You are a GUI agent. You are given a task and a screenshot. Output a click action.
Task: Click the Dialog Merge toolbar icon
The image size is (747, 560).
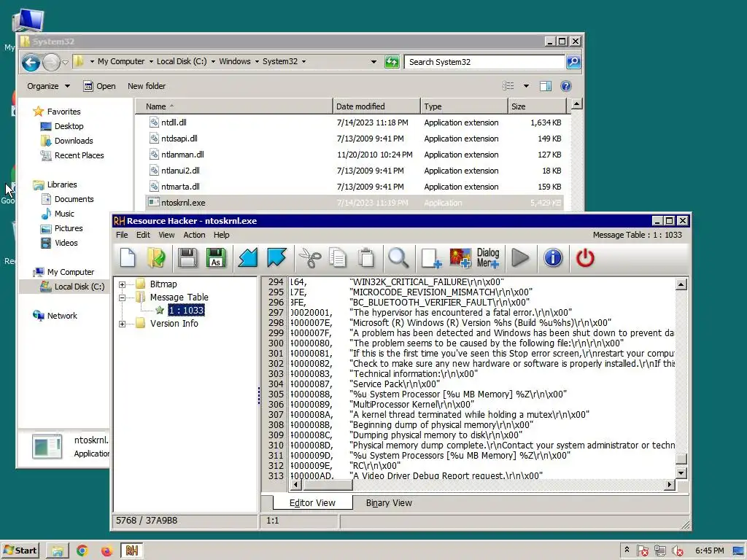pyautogui.click(x=488, y=258)
